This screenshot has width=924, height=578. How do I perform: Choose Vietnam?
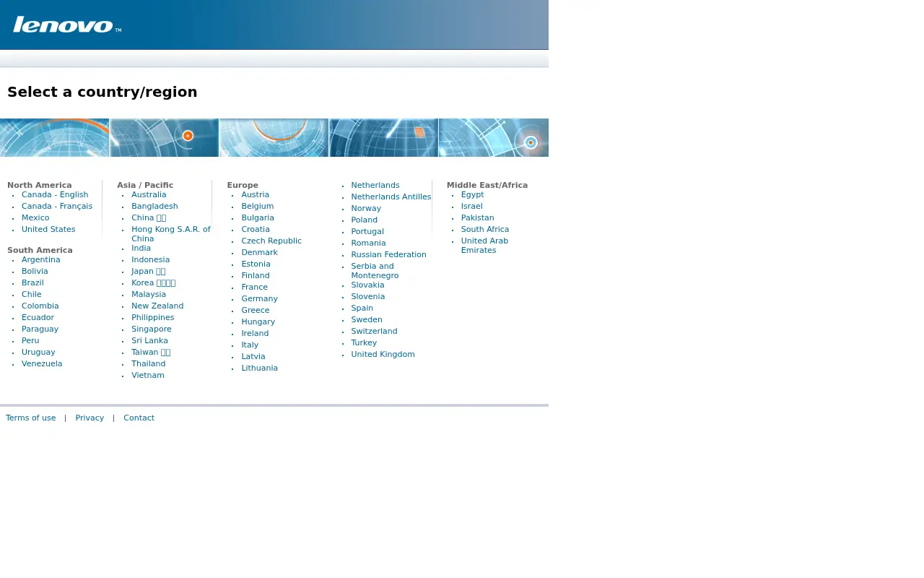148,375
